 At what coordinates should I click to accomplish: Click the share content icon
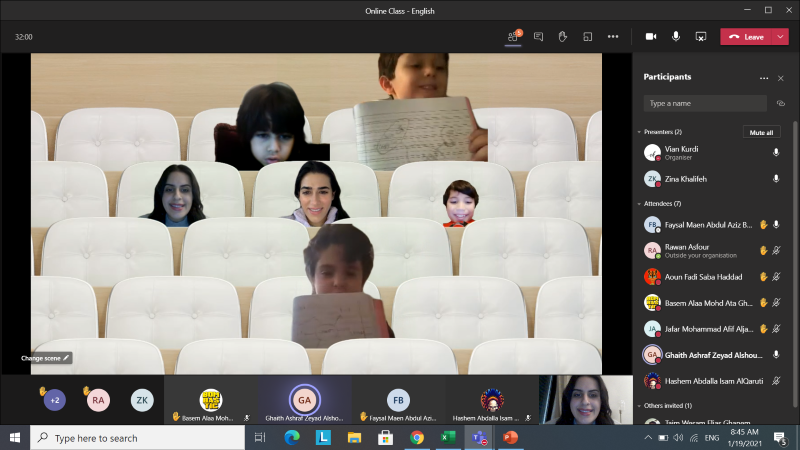point(701,36)
